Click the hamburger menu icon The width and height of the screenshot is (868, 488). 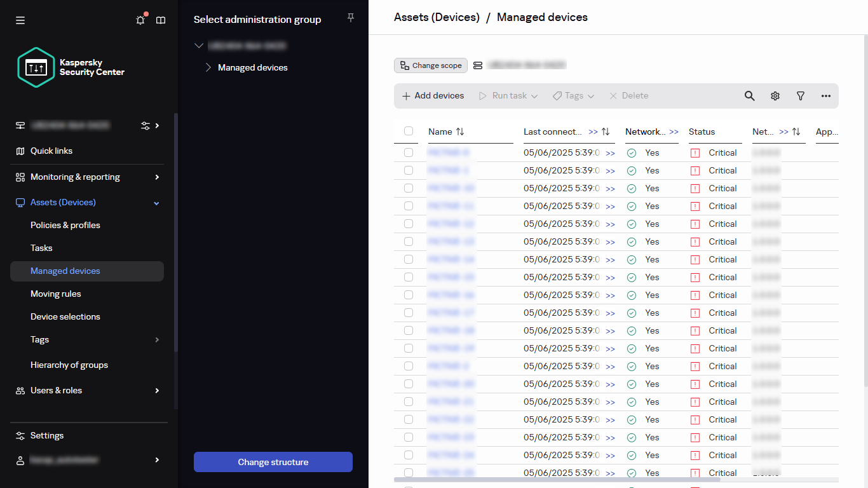[20, 20]
